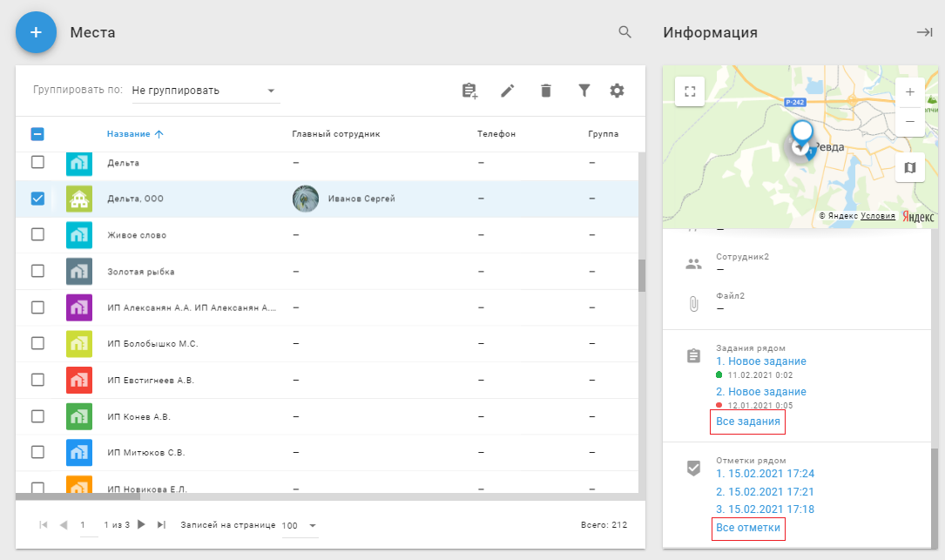Screen dimensions: 945x560
Task: Select the Дельта row checkbox
Action: [37, 162]
